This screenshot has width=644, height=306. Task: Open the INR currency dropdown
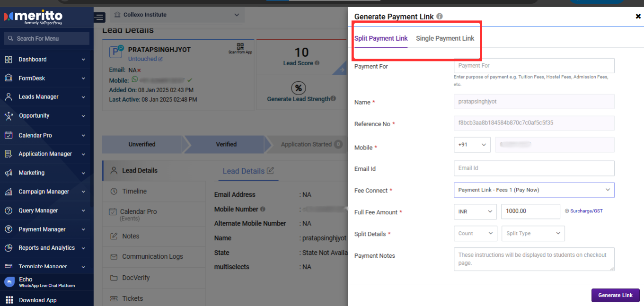click(x=475, y=211)
